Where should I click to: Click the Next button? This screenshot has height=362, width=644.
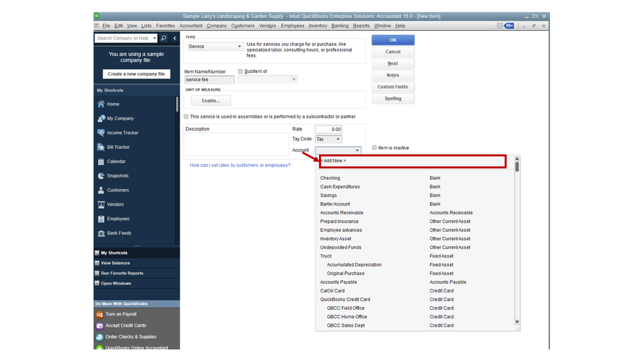tap(393, 64)
